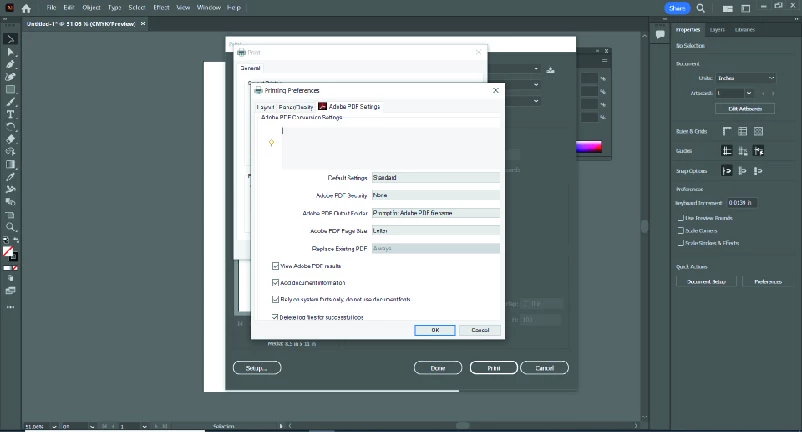Click the Show Rulers icon
Screen dimensions: 802x432
pos(727,131)
